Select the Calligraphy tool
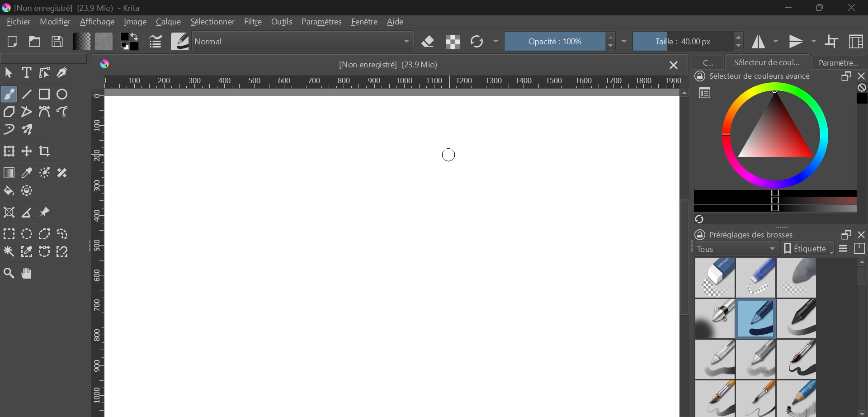The height and width of the screenshot is (417, 868). (x=62, y=72)
